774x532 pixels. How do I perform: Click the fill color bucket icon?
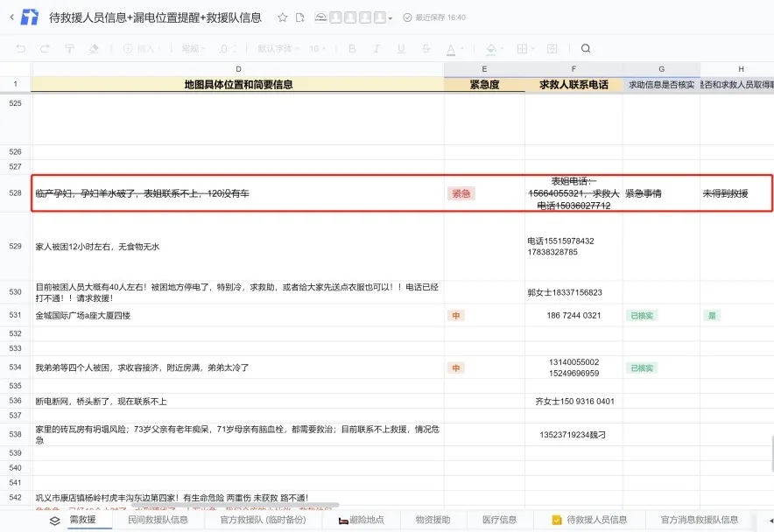click(491, 48)
